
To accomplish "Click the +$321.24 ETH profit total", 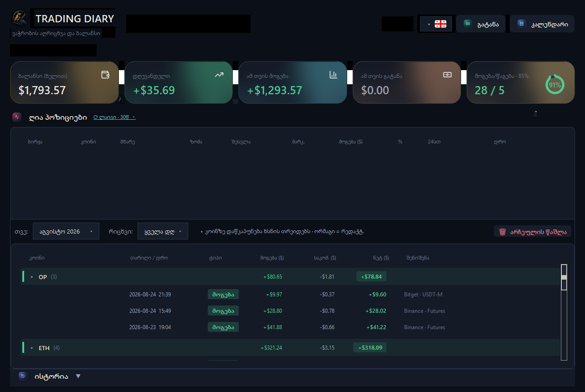I will (x=272, y=348).
